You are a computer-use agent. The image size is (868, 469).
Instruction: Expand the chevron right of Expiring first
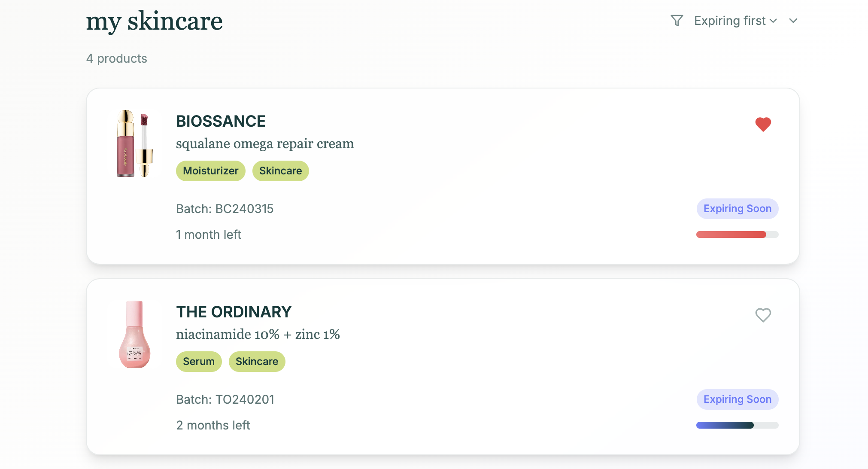[x=793, y=21]
